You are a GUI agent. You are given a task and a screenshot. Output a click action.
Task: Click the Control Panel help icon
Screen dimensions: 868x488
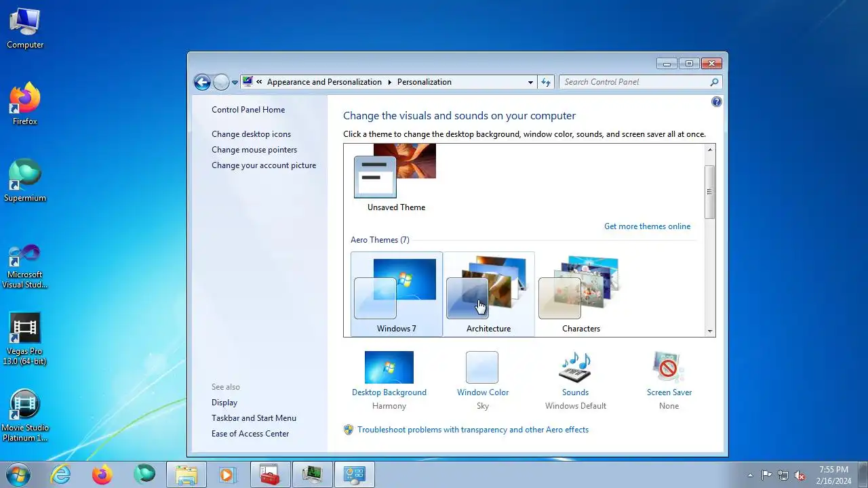pos(717,102)
